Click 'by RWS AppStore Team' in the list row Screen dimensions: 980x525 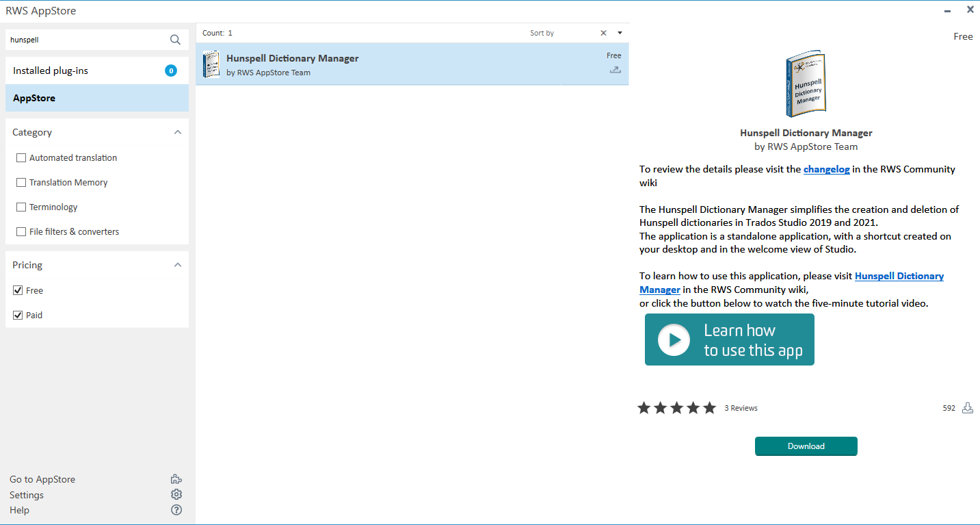268,73
